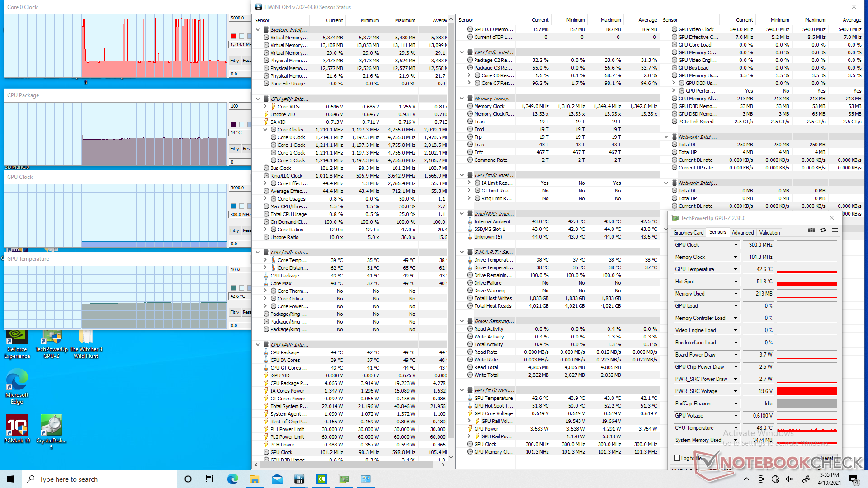Viewport: 868px width, 488px height.
Task: Click Fit y in CPU Package graph
Action: point(234,149)
